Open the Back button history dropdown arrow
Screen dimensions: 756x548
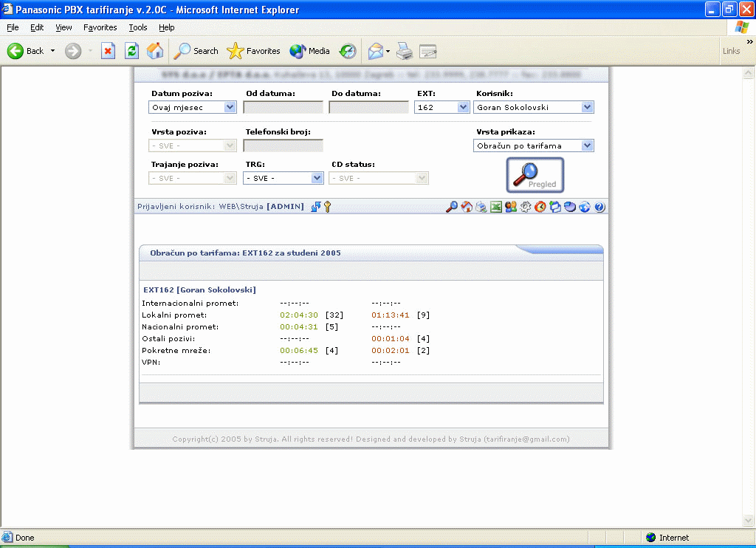click(52, 51)
